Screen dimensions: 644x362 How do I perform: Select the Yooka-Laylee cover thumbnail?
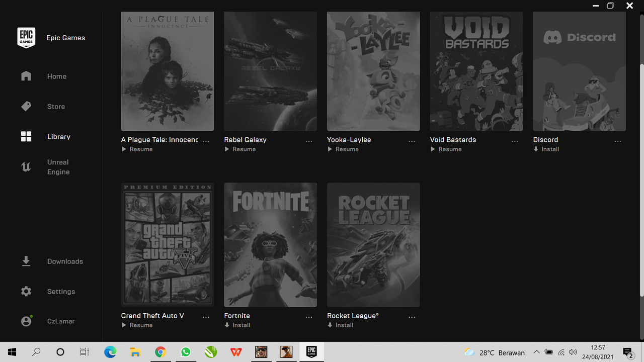373,71
